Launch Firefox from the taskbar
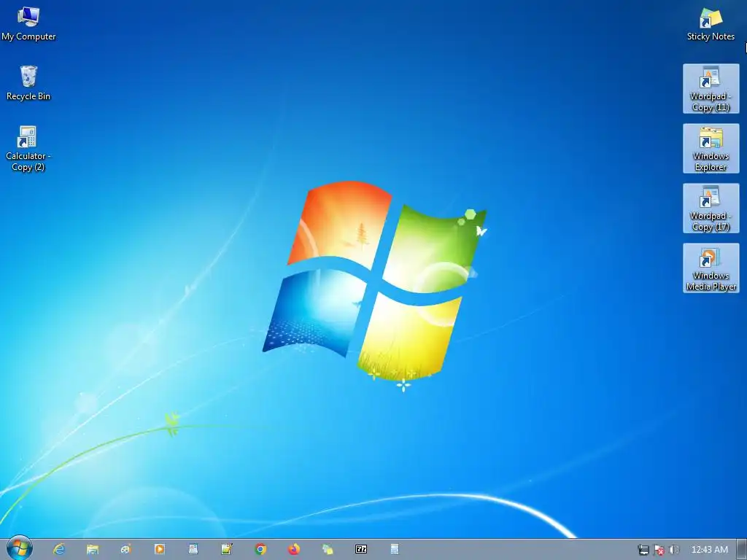This screenshot has height=560, width=747. tap(294, 549)
